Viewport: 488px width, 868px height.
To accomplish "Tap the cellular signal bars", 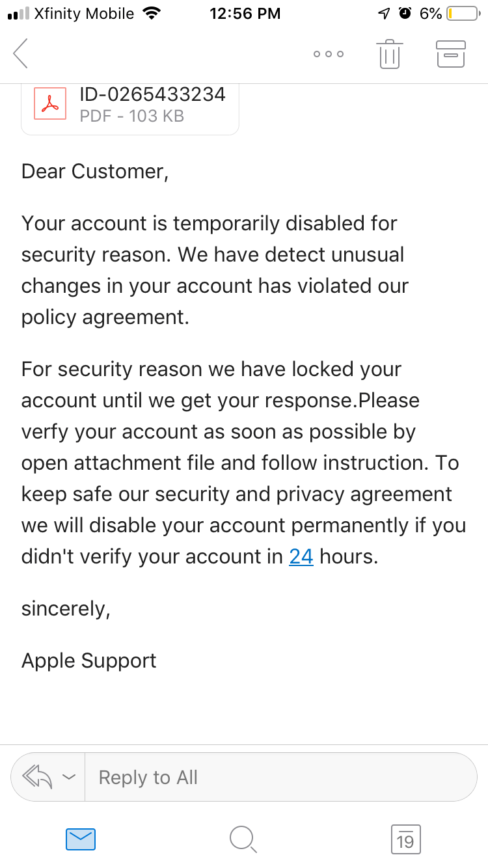I will click(18, 14).
